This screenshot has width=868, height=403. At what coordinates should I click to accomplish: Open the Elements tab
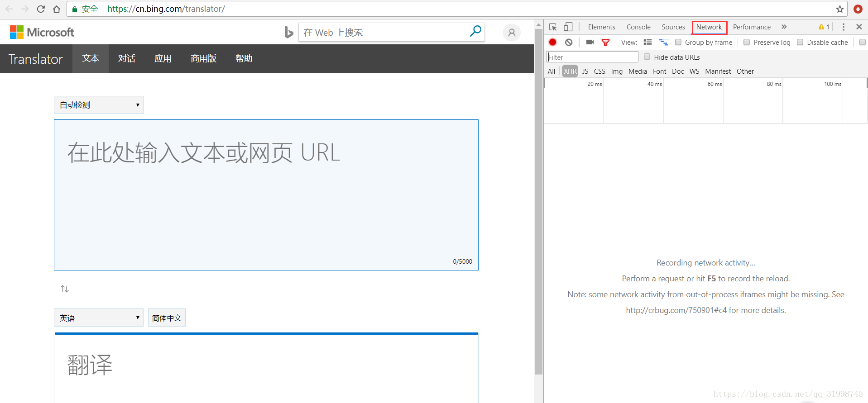click(601, 27)
